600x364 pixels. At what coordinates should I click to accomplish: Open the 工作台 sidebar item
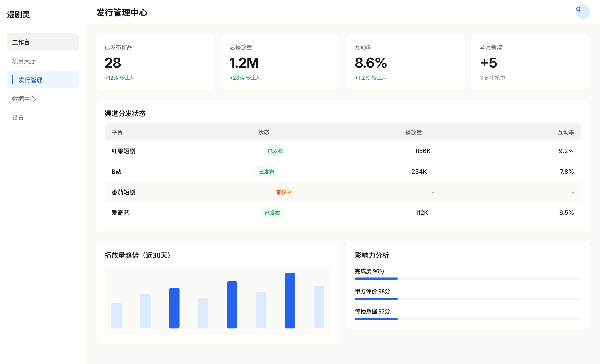pyautogui.click(x=43, y=42)
